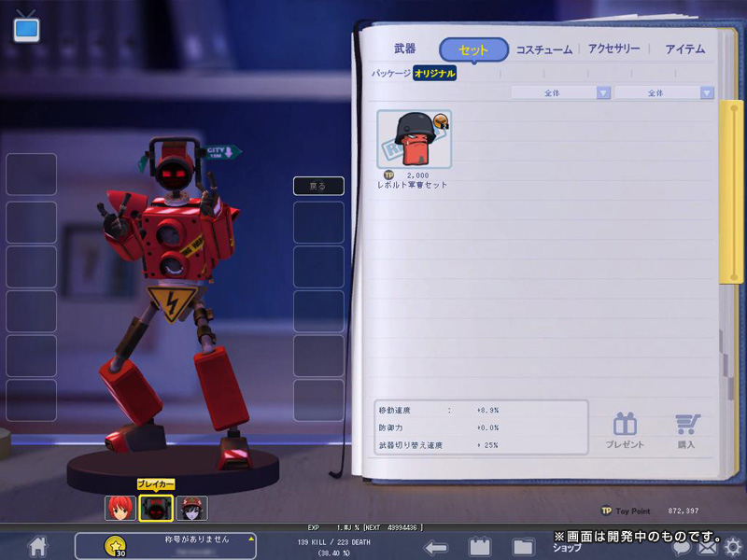Viewport: 747px width, 560px height.
Task: Select the オリジナル filter
Action: coord(434,74)
